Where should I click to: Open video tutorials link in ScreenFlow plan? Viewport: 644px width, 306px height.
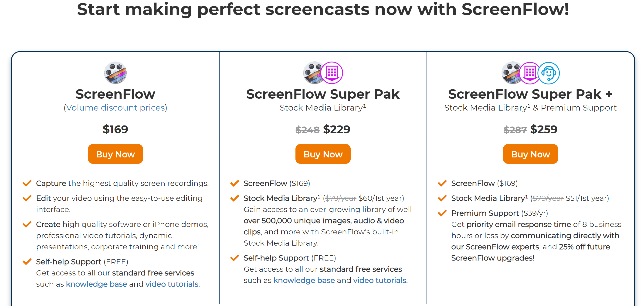(x=172, y=284)
